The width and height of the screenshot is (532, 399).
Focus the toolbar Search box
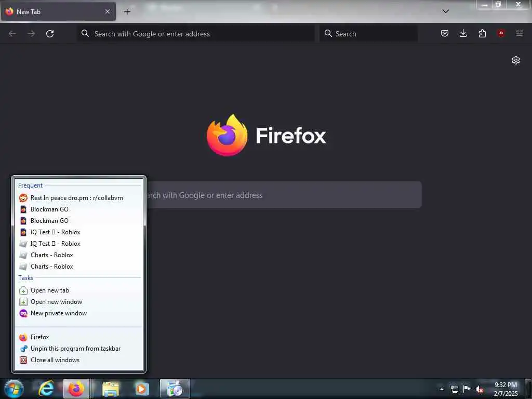click(x=368, y=34)
